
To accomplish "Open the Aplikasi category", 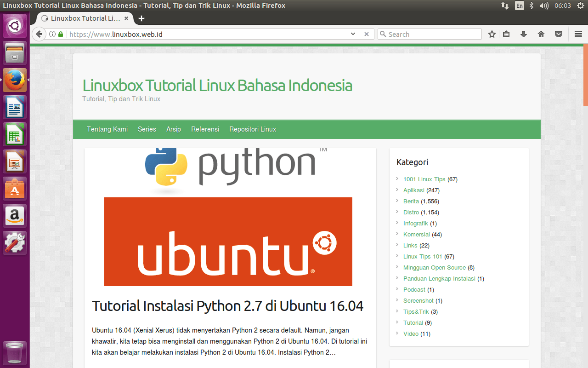I will click(x=414, y=190).
